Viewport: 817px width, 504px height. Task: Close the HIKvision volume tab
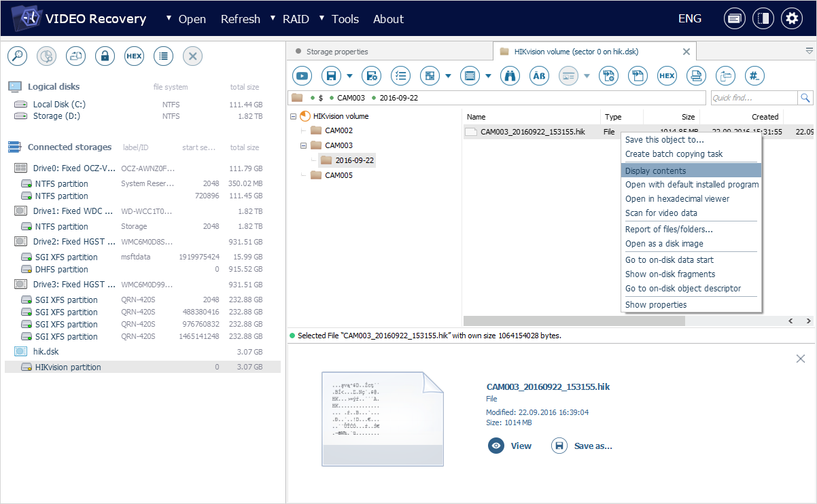point(686,52)
